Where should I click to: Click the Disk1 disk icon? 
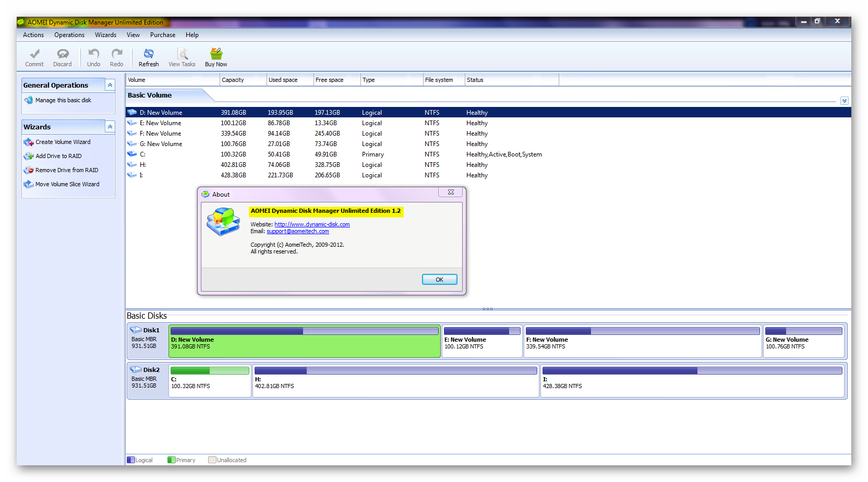136,330
